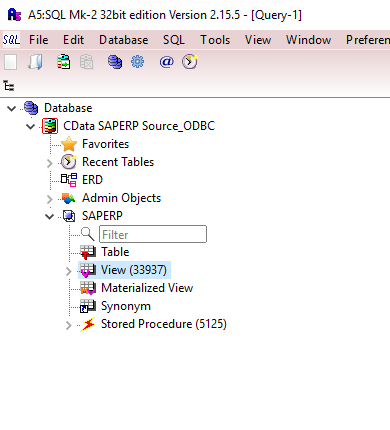Click the Admin Objects shapes icon
Viewport: 390px width, 430px height.
pos(69,198)
